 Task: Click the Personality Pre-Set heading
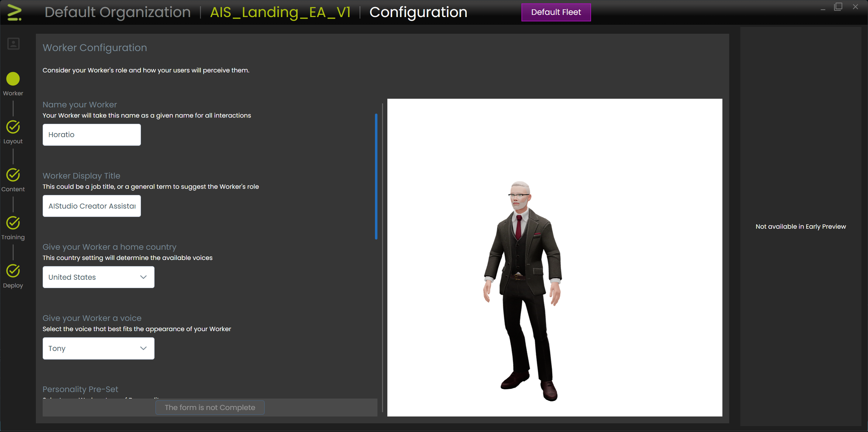[x=80, y=389]
